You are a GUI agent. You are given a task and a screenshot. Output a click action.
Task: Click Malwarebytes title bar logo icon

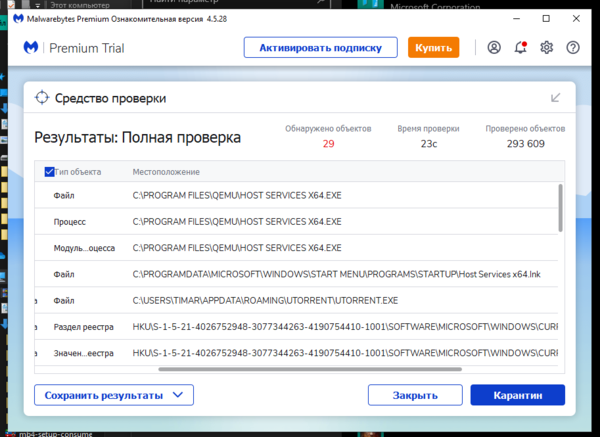[x=18, y=19]
